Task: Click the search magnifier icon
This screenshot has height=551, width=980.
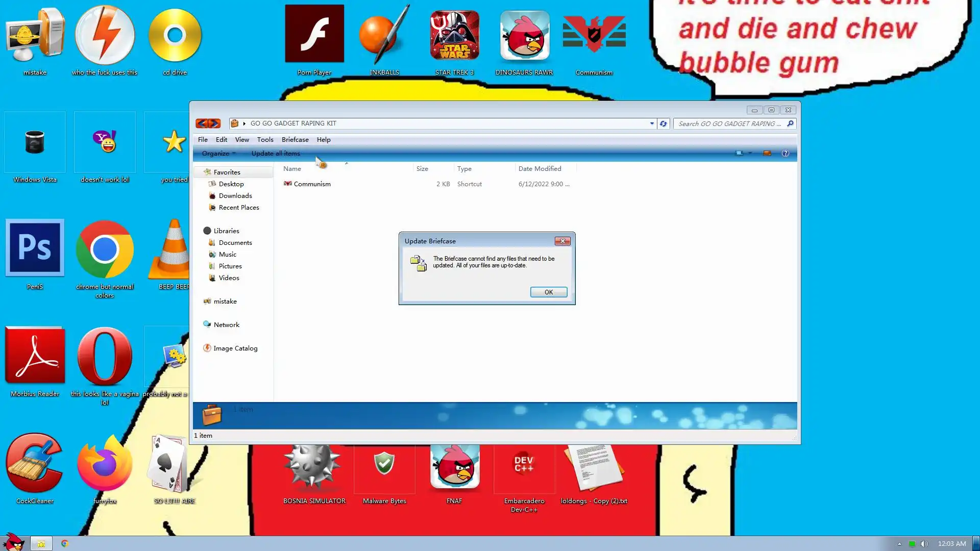Action: (x=790, y=123)
